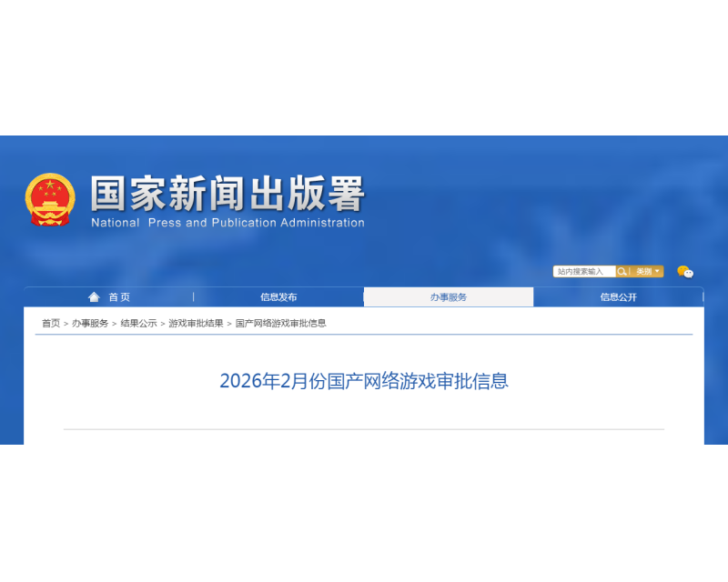Image resolution: width=728 pixels, height=582 pixels.
Task: Switch to the 信息公开 tab
Action: click(619, 296)
